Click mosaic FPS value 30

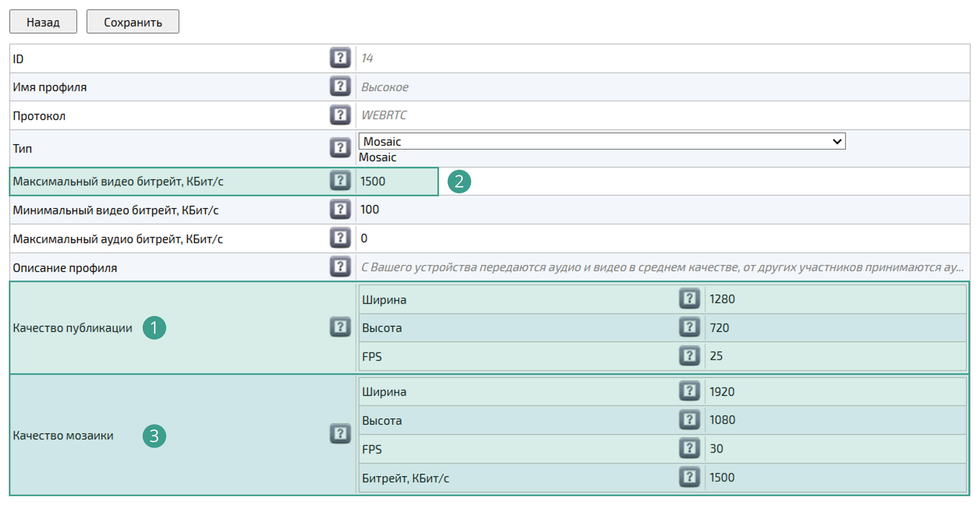(x=716, y=449)
